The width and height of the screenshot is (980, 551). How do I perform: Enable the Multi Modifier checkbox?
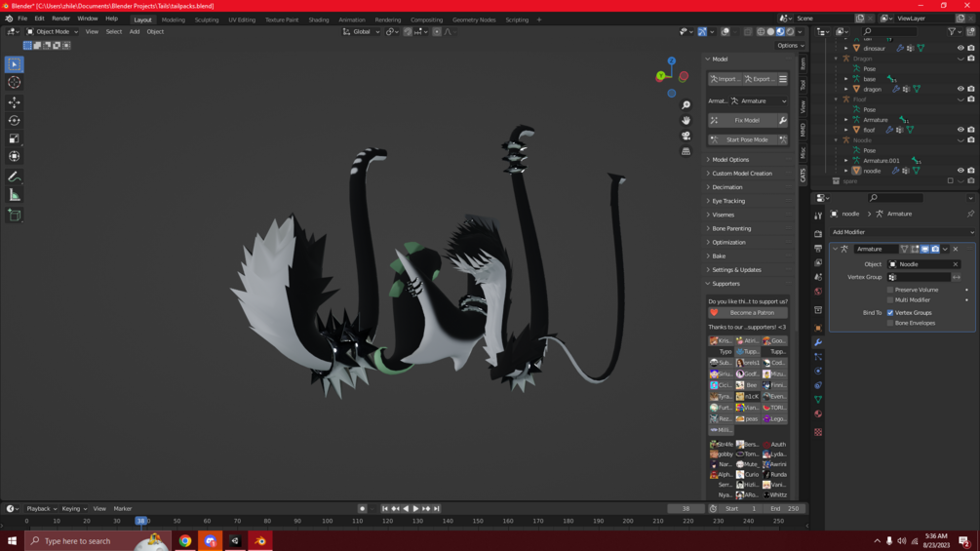(890, 299)
